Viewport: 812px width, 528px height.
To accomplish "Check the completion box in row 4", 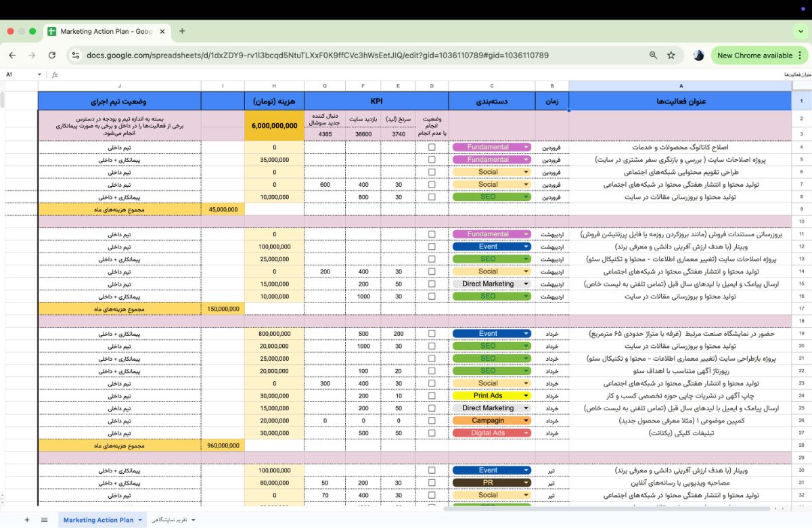I will 432,148.
